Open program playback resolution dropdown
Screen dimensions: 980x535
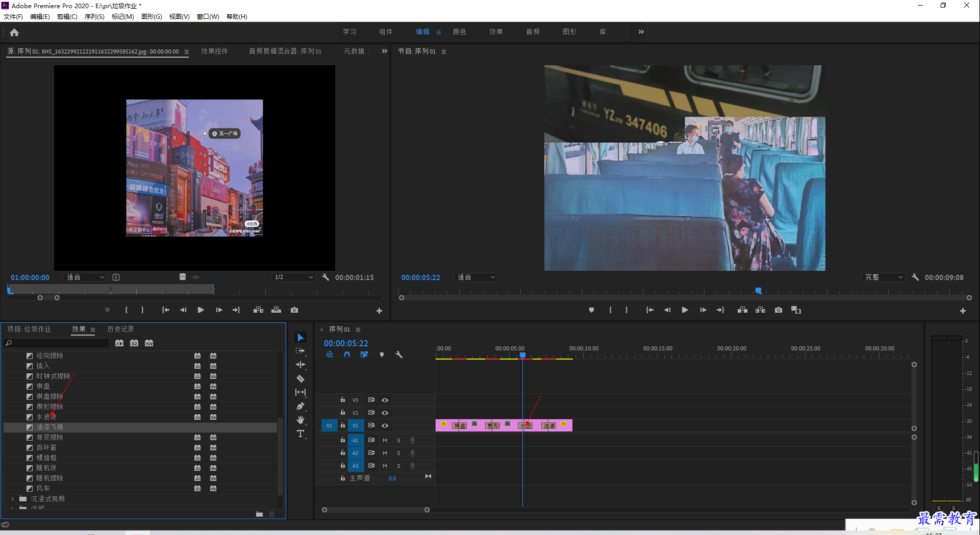tap(884, 277)
